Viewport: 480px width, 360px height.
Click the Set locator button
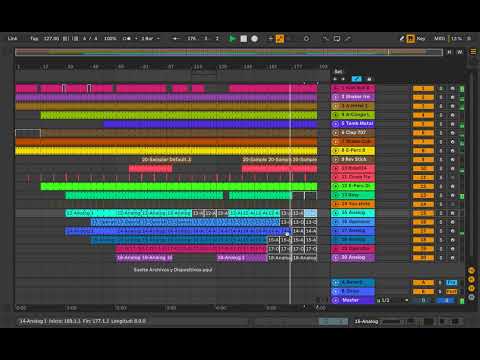click(338, 71)
